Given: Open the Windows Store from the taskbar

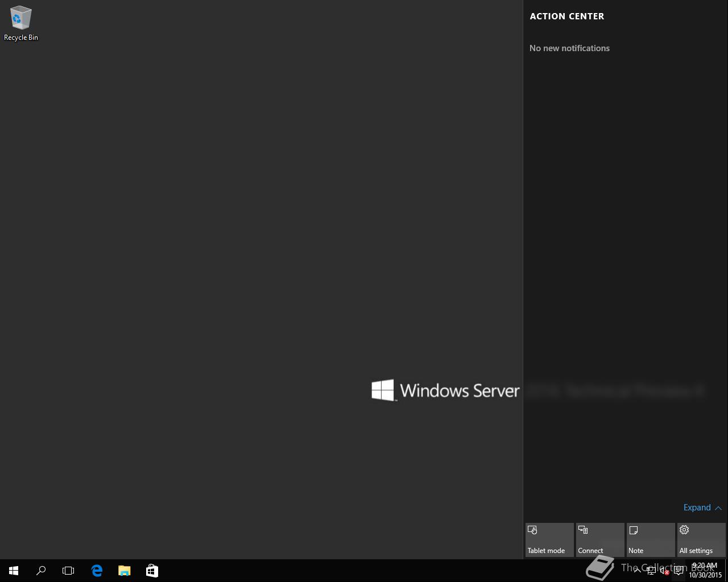Looking at the screenshot, I should (152, 571).
